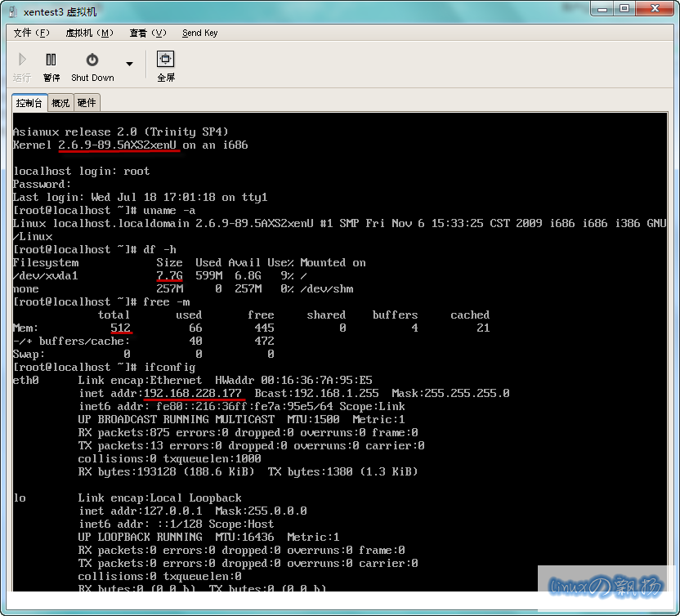Click the underlined kernel version 2.6.9-89.5AXS2xenU
The width and height of the screenshot is (680, 616).
point(118,145)
